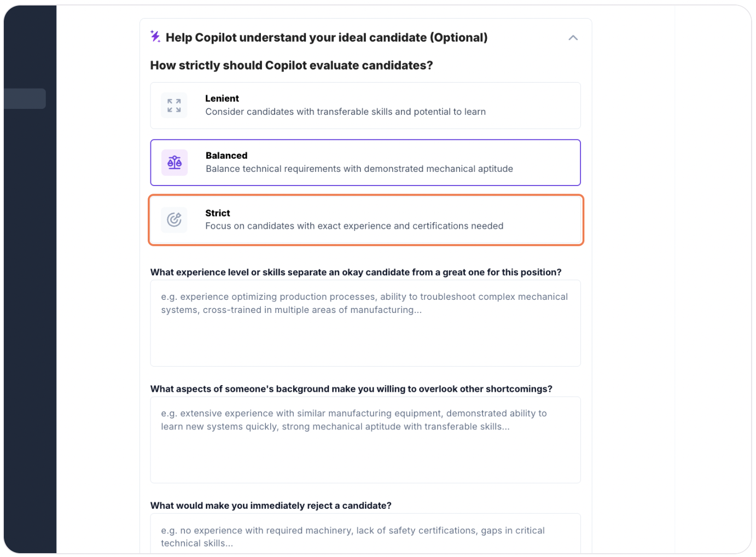The image size is (756, 557).
Task: Select the Lenient evaluation option
Action: click(x=365, y=106)
